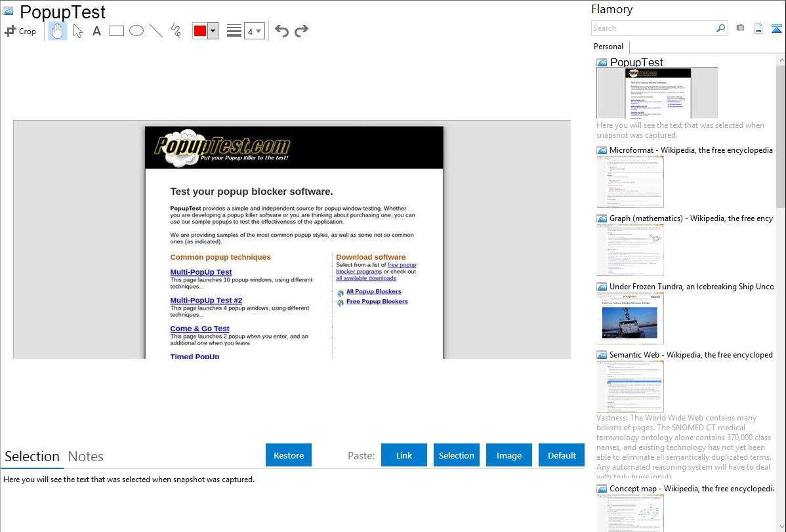Open the line width 4 dropdown
The image size is (786, 532).
(254, 31)
